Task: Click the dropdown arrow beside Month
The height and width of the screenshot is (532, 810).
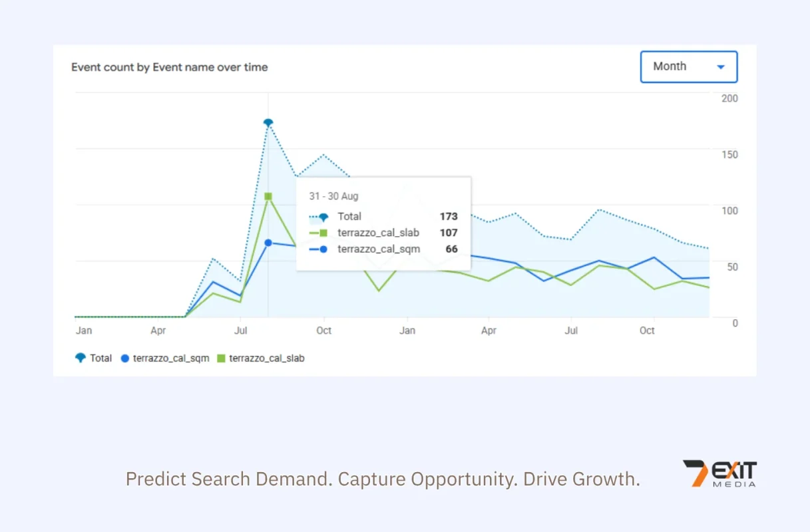Action: (720, 67)
